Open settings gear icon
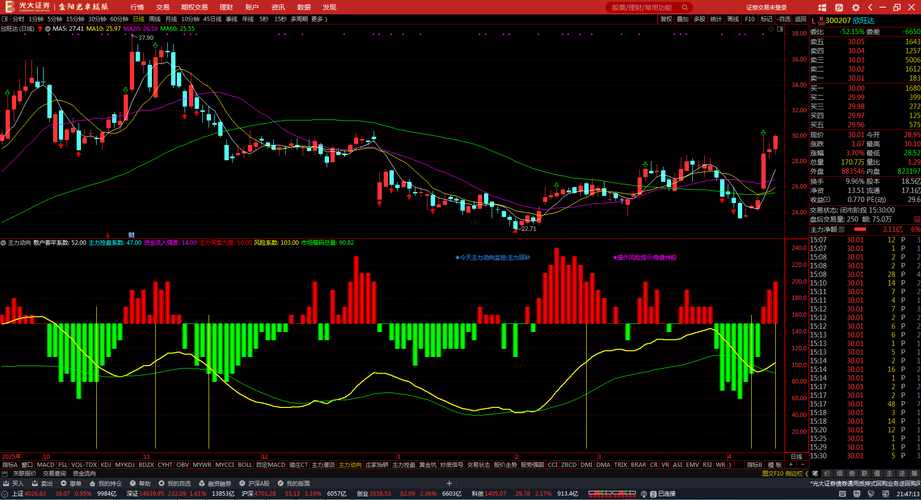The height and width of the screenshot is (500, 921). coord(855,8)
